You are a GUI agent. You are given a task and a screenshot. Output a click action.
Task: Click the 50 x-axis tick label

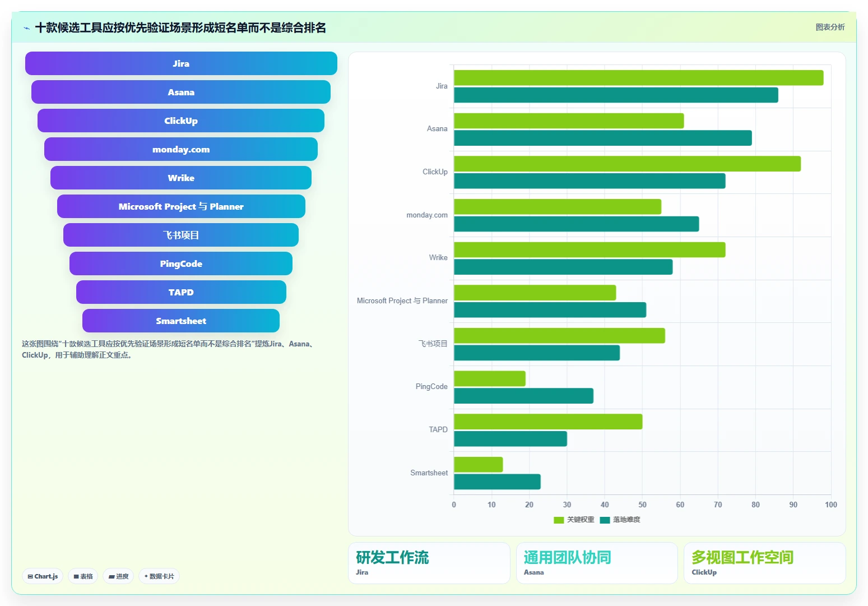(x=642, y=505)
